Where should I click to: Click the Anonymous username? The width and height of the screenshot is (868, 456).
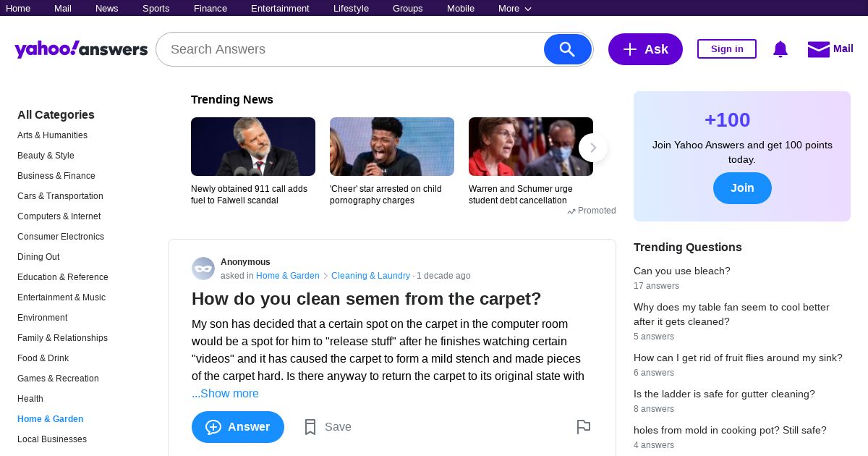245,262
